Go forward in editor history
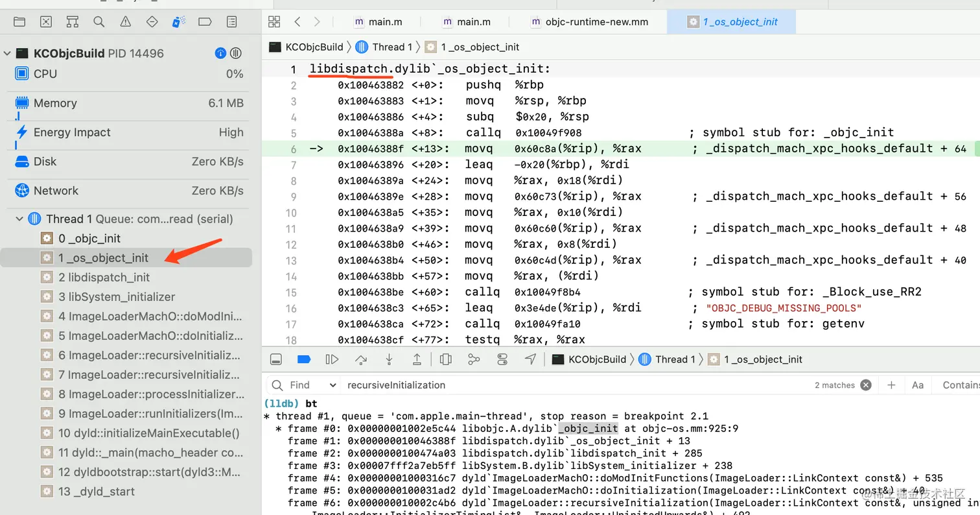 click(x=317, y=21)
